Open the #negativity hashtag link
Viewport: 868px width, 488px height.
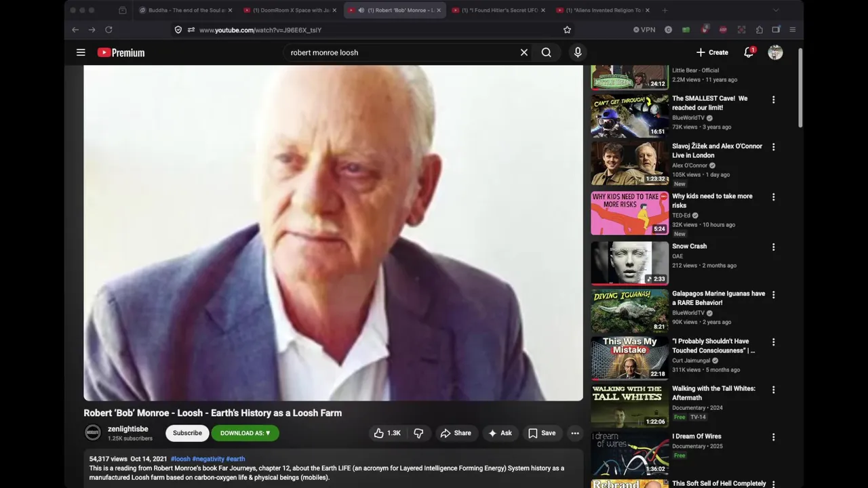tap(208, 459)
